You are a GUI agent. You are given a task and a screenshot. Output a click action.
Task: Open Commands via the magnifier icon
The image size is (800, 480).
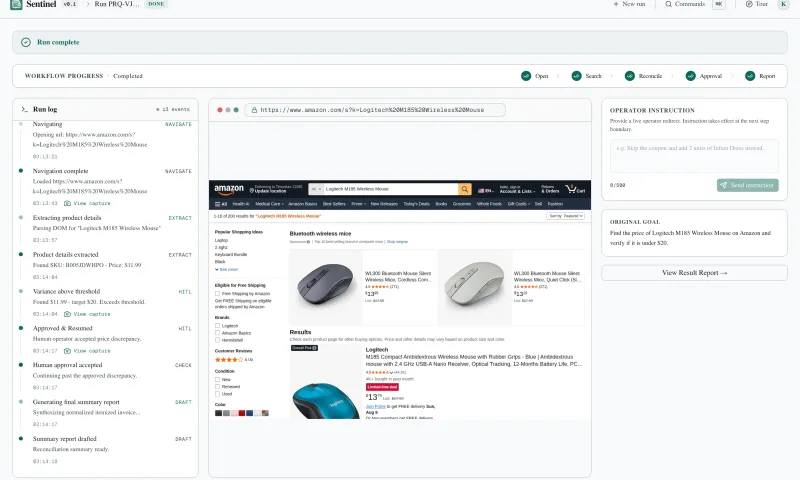point(668,4)
